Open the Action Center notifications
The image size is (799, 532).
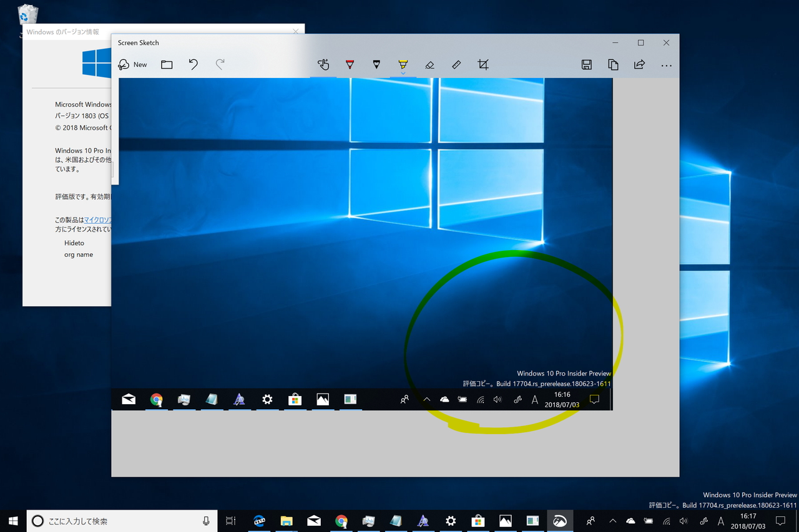click(780, 521)
